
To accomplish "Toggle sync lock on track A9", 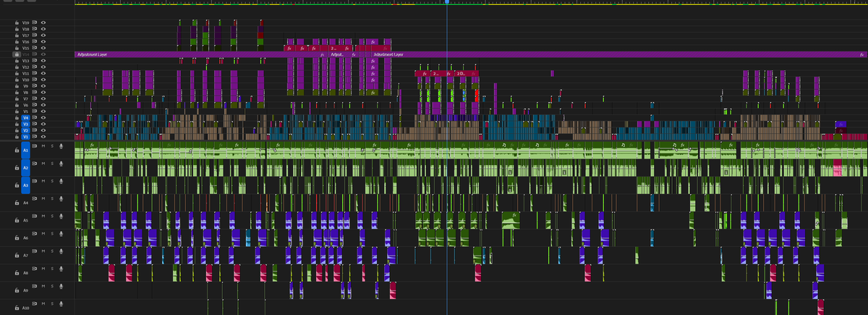I will [x=34, y=286].
